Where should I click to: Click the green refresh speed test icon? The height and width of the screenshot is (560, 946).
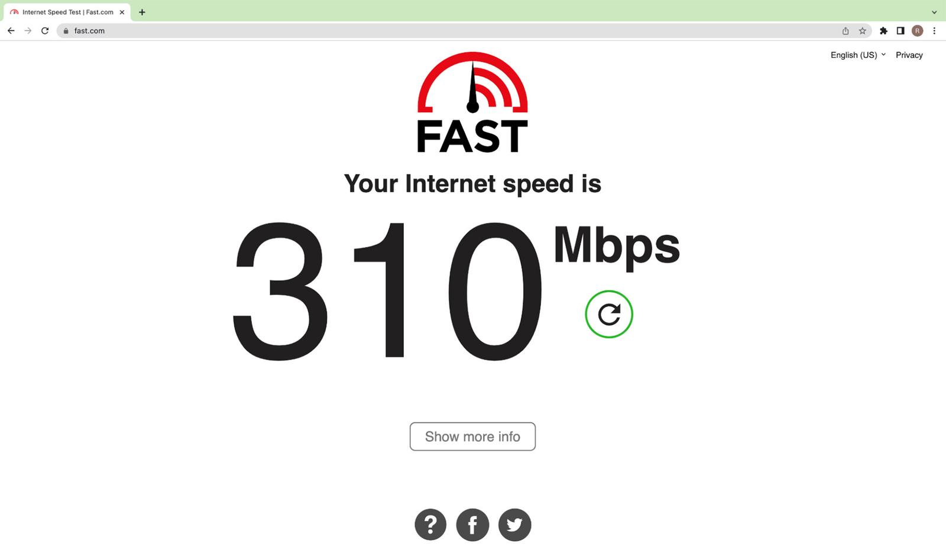point(609,314)
